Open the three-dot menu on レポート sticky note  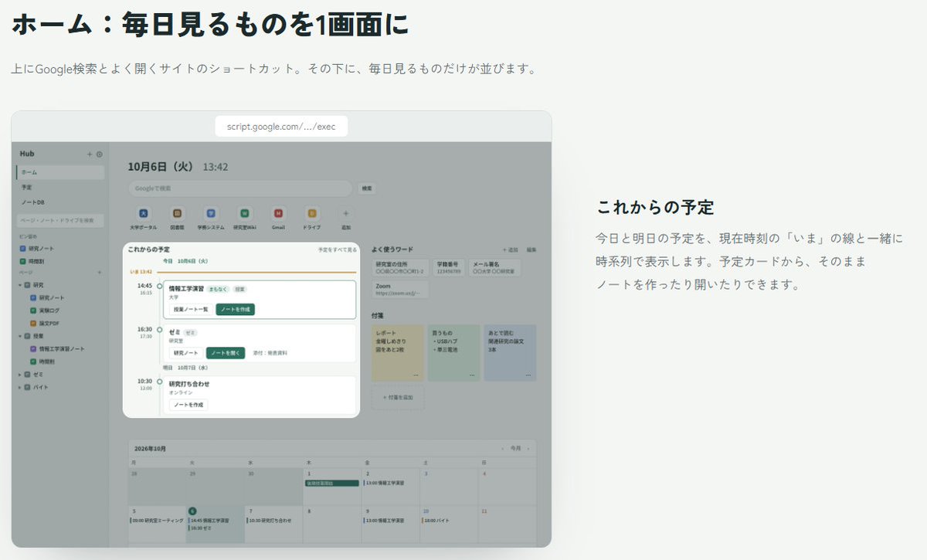click(416, 375)
